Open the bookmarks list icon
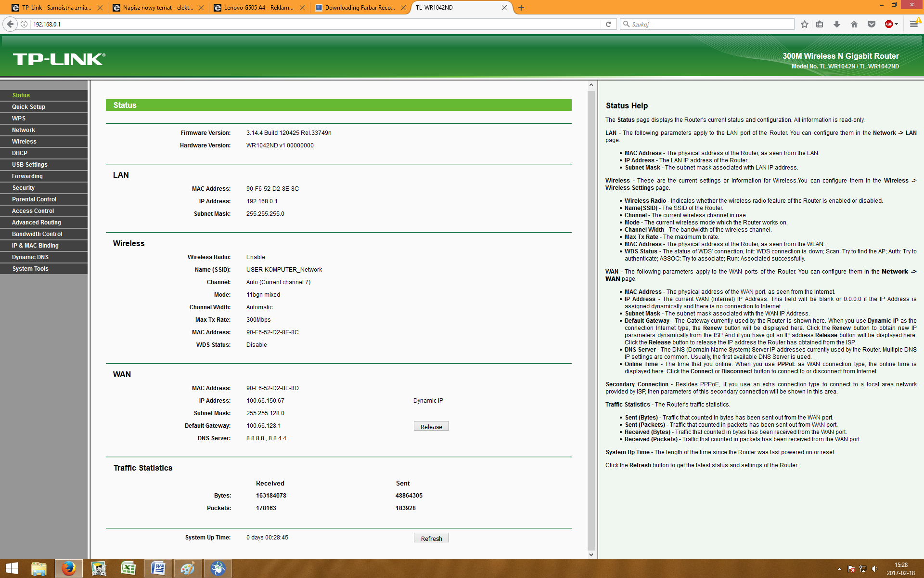 820,24
